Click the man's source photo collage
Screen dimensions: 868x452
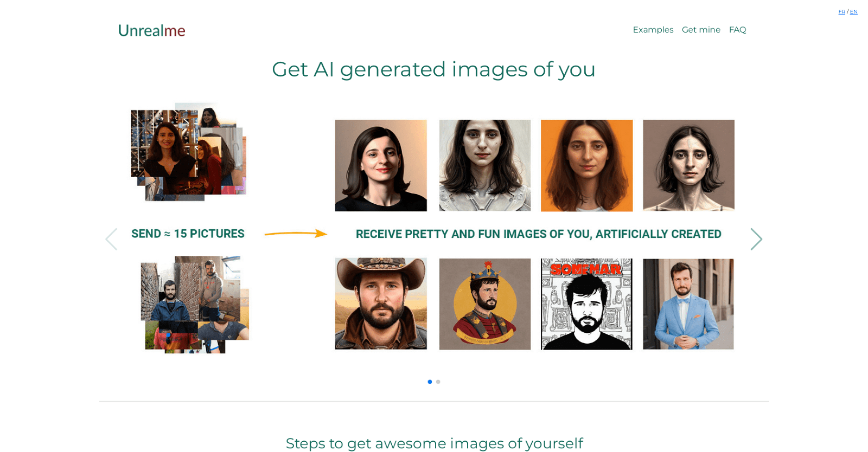point(194,305)
